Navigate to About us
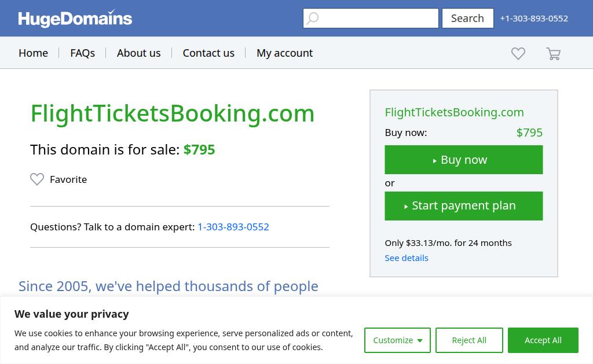The height and width of the screenshot is (364, 593). (138, 53)
